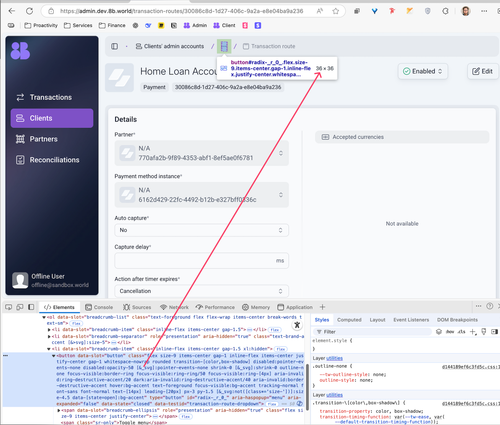Toggle DevTools device emulation
This screenshot has height=425, width=500.
[x=20, y=307]
